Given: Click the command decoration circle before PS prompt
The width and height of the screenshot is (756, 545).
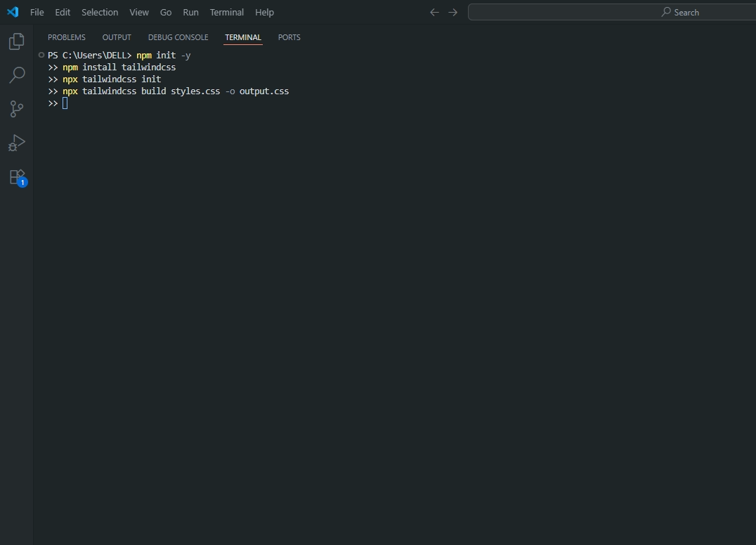Looking at the screenshot, I should coord(41,55).
